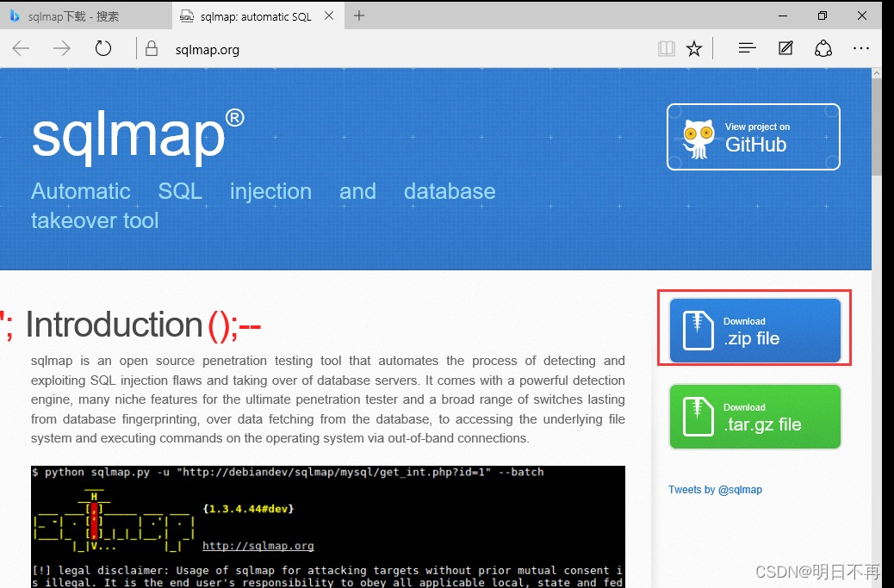The width and height of the screenshot is (894, 588).
Task: Restore down the browser window
Action: pos(823,16)
